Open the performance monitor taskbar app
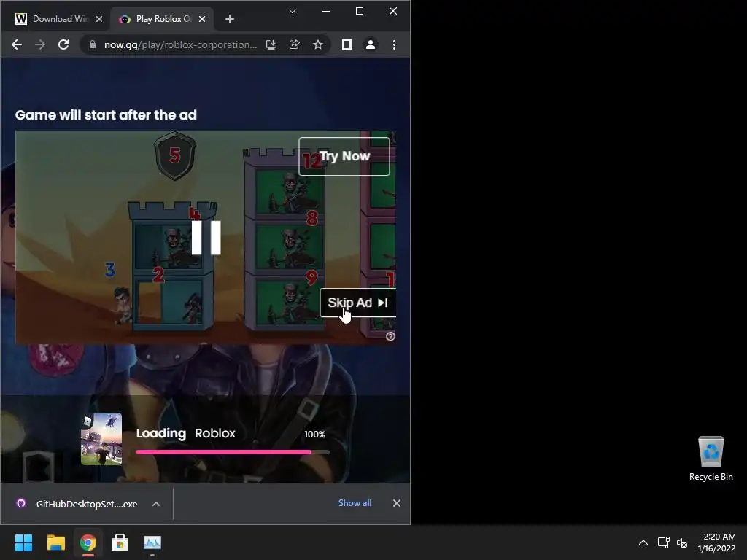The image size is (747, 560). click(x=152, y=542)
